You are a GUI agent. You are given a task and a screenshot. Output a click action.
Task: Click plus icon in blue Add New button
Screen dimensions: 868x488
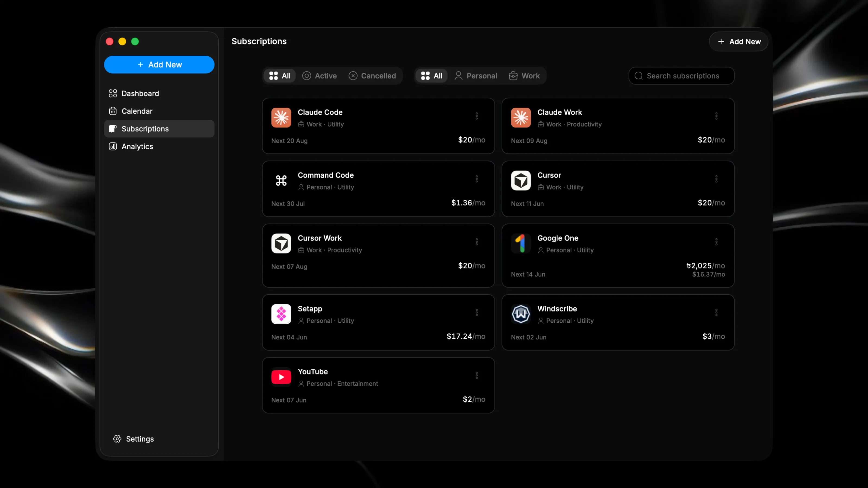tap(141, 65)
